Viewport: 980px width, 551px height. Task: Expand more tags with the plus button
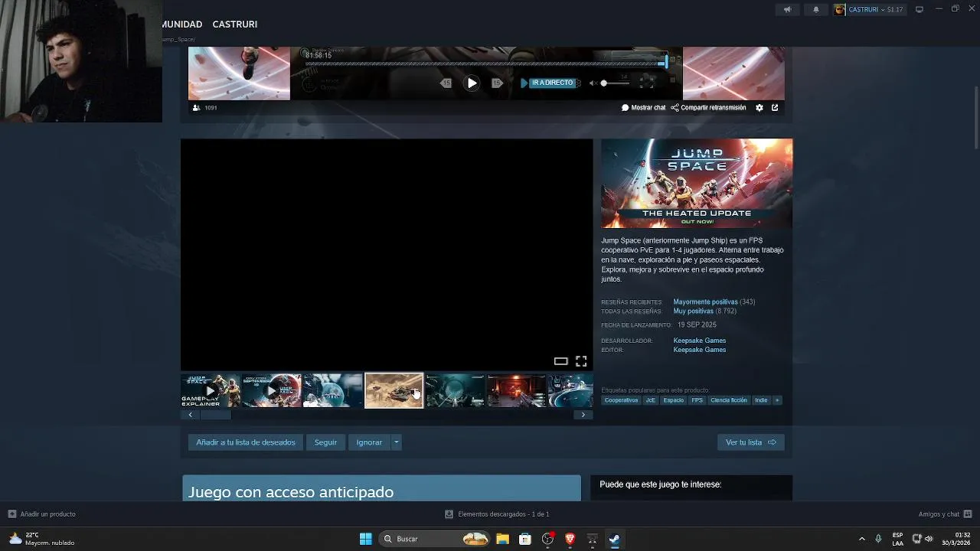coord(777,400)
